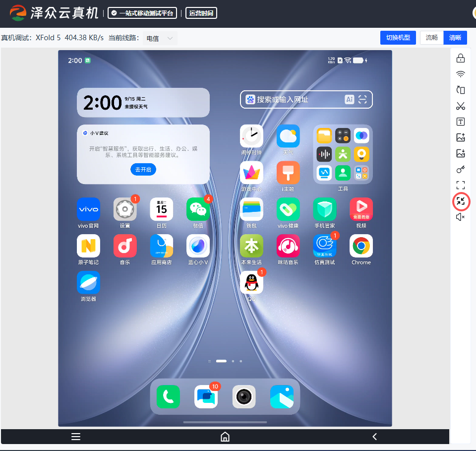Open the 天气 weather app
Image resolution: width=476 pixels, height=451 pixels.
(288, 136)
